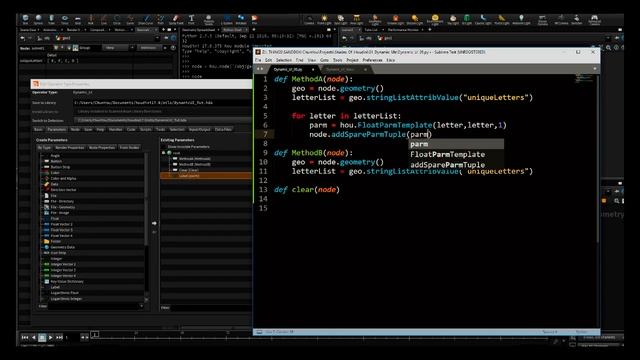Screen dimensions: 640x360
Task: Select the Tube shelf tool
Action: tap(51, 20)
